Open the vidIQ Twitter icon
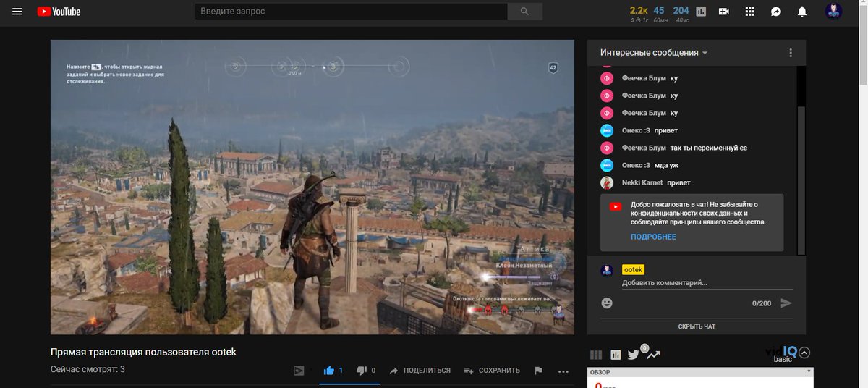868x388 pixels. [634, 355]
